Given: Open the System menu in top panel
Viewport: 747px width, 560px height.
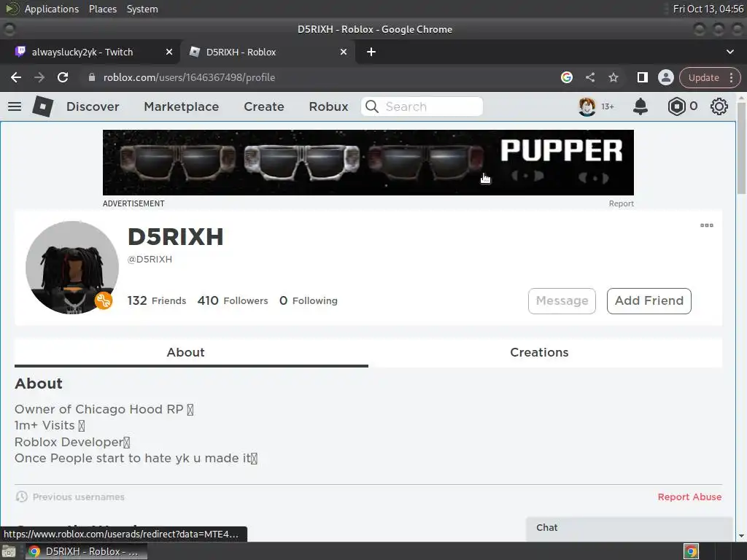Looking at the screenshot, I should tap(142, 9).
